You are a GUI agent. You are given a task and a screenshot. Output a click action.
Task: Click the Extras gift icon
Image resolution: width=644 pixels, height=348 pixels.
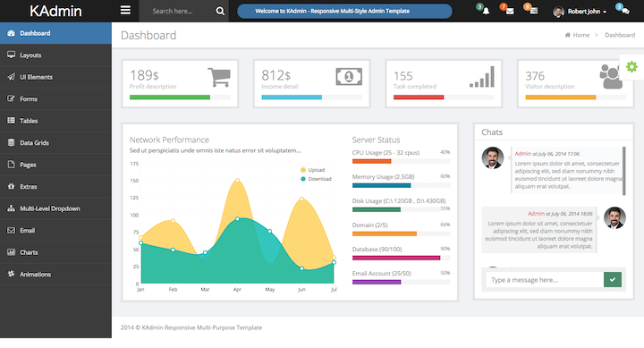coord(11,186)
